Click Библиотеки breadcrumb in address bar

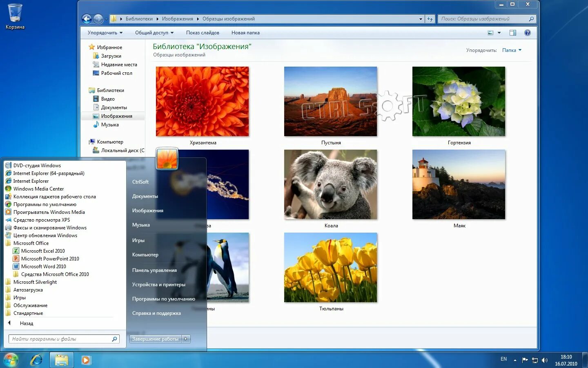pos(139,19)
